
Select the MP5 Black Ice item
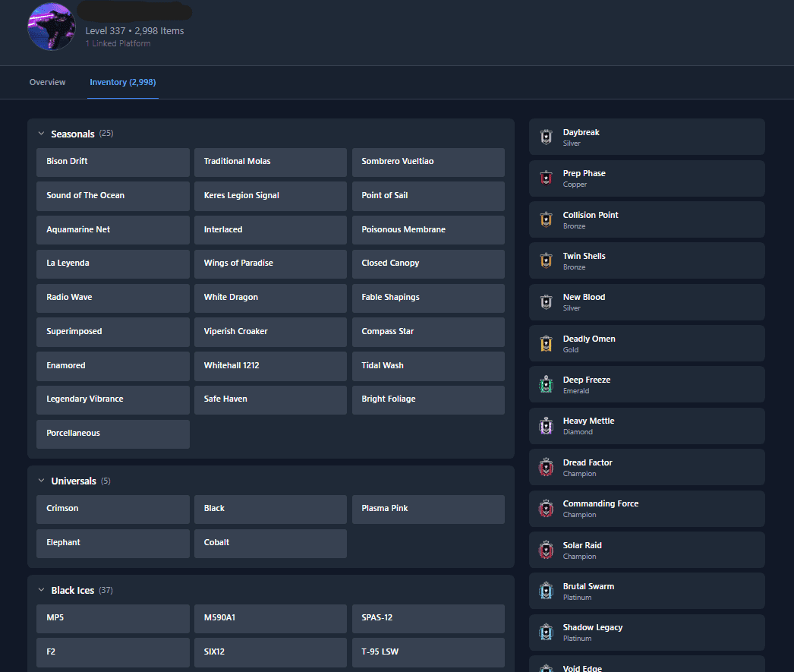click(x=112, y=618)
